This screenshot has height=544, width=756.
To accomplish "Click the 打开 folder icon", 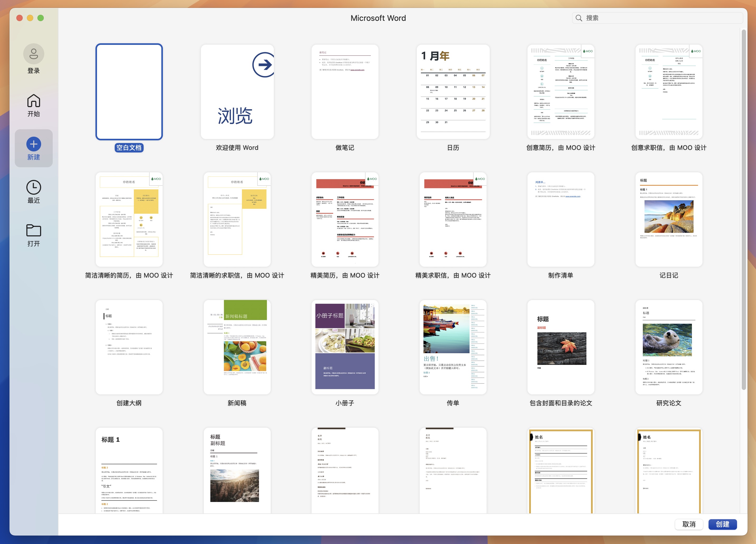I will (34, 230).
